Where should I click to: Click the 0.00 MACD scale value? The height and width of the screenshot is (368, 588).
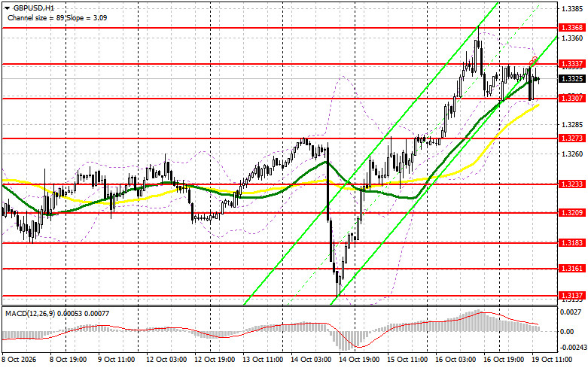click(x=567, y=332)
